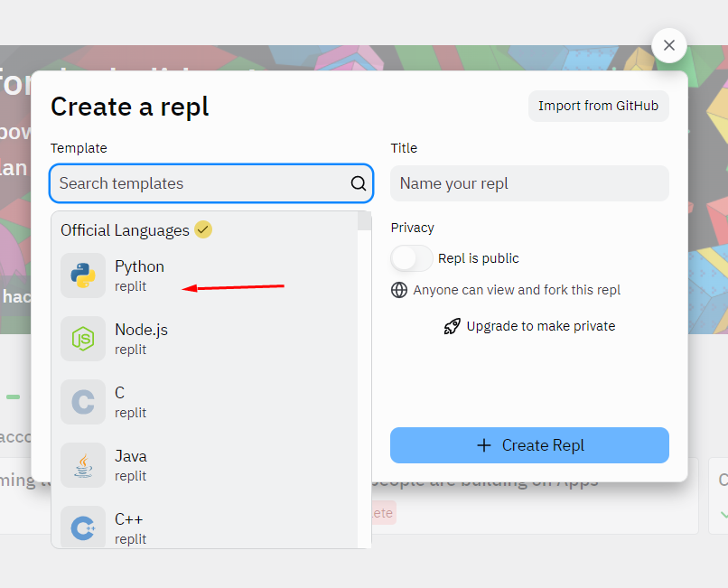
Task: Click the magnifier search icon in template field
Action: click(358, 183)
